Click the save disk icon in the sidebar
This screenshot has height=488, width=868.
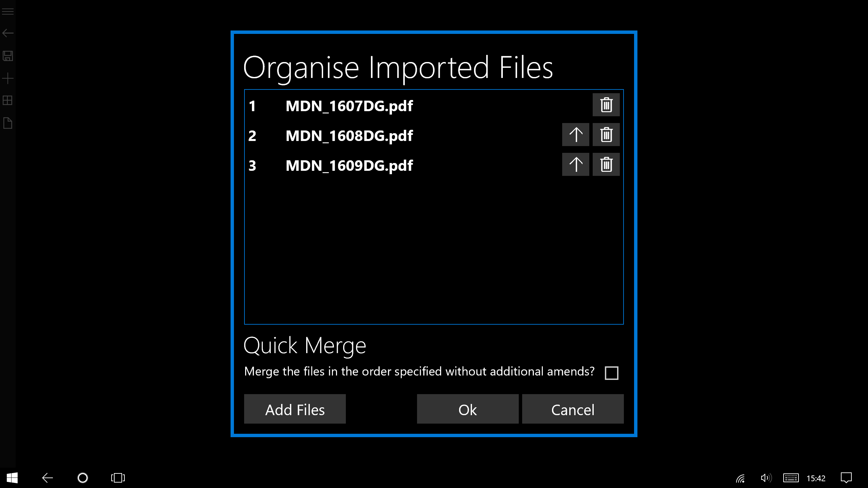pyautogui.click(x=8, y=56)
